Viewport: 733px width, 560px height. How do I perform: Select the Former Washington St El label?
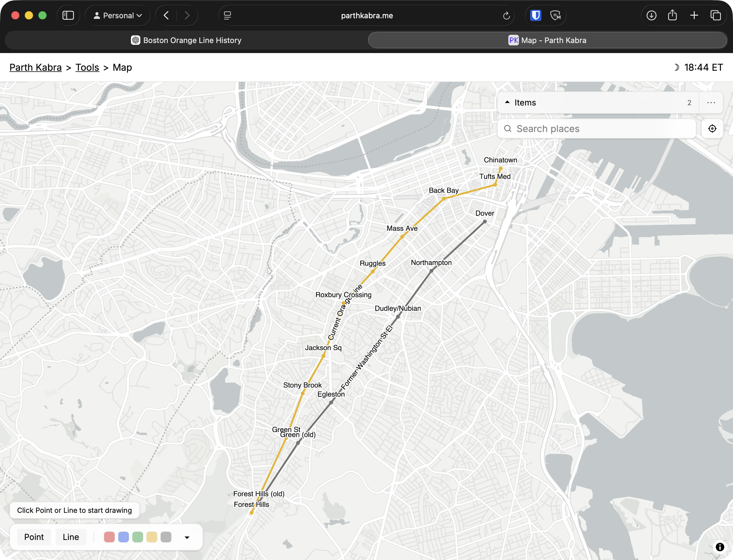pos(366,358)
